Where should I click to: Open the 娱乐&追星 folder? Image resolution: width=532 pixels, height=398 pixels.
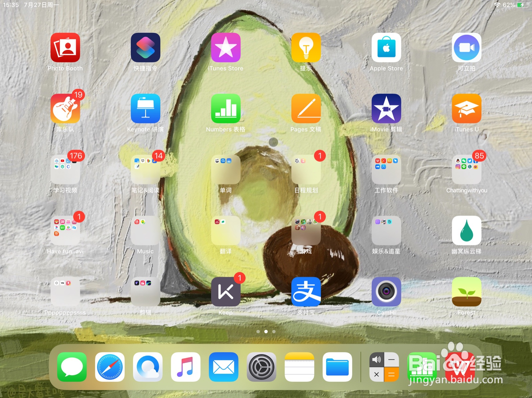coord(386,231)
